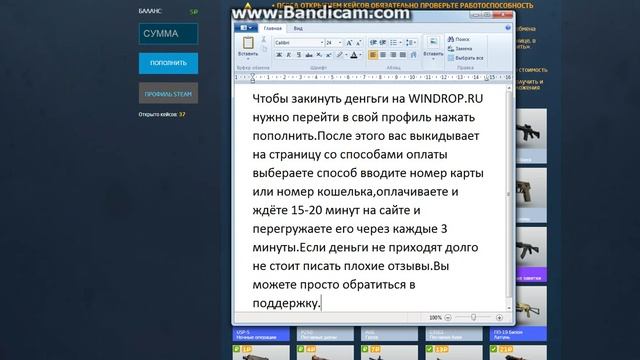Toggle italic formatting (К)
The height and width of the screenshot is (360, 640).
[x=289, y=55]
